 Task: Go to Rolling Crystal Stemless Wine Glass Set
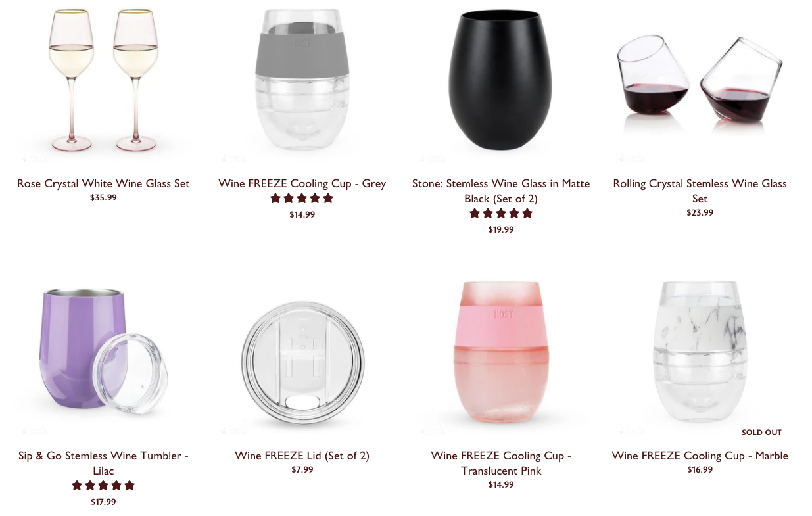pyautogui.click(x=700, y=191)
